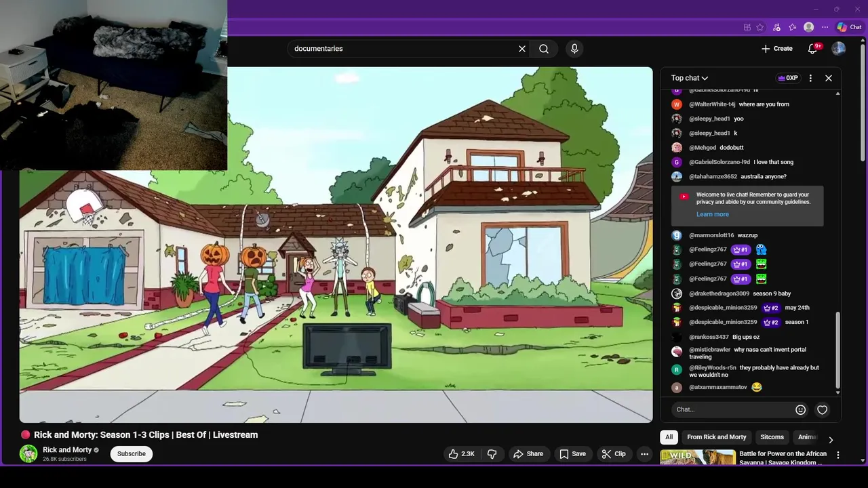Close the live chat panel

pos(829,78)
